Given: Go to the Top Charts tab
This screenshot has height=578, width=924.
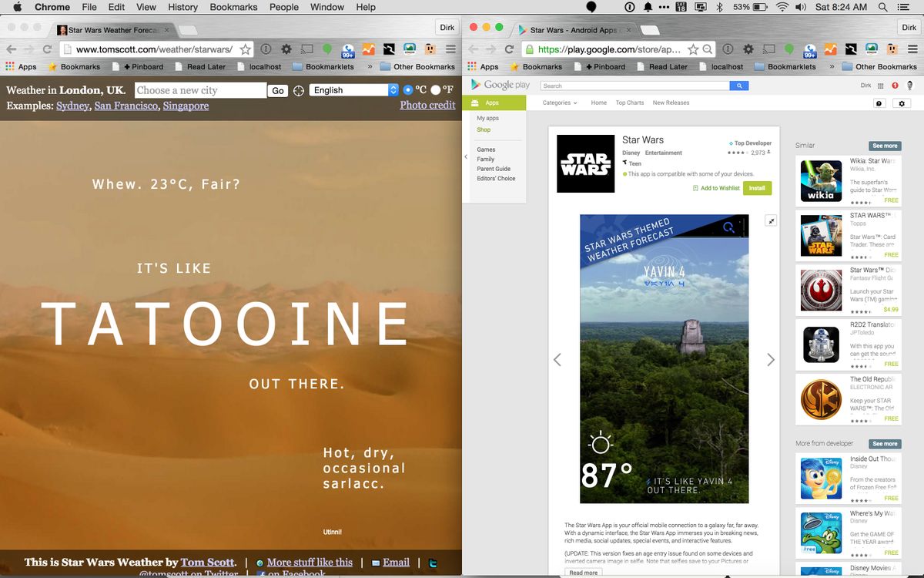Looking at the screenshot, I should click(629, 102).
